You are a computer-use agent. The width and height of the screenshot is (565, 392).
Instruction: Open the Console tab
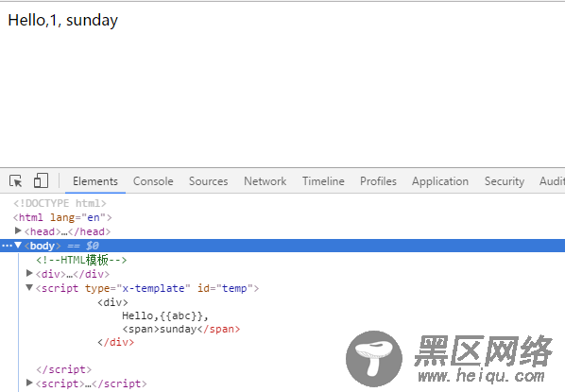[x=153, y=181]
